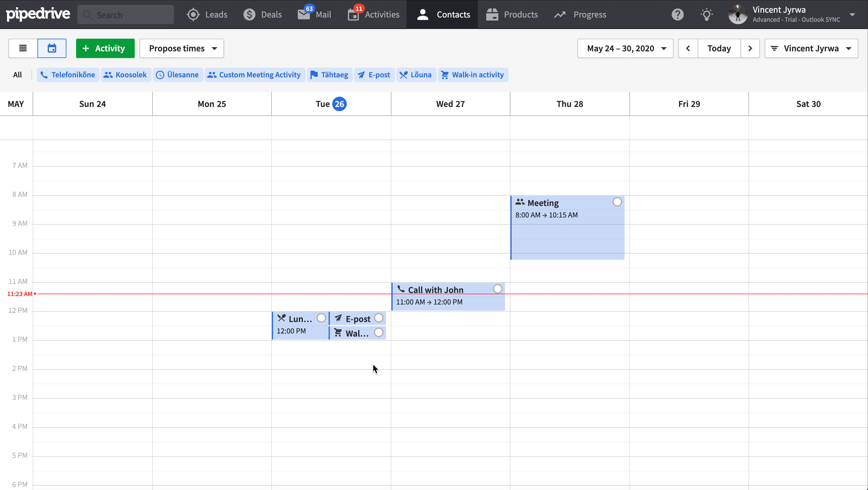The width and height of the screenshot is (868, 490).
Task: Tick the E-post activity done circle
Action: (378, 318)
